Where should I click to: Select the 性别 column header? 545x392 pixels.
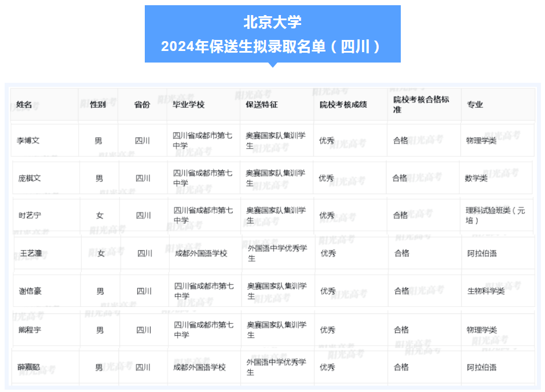coord(98,105)
